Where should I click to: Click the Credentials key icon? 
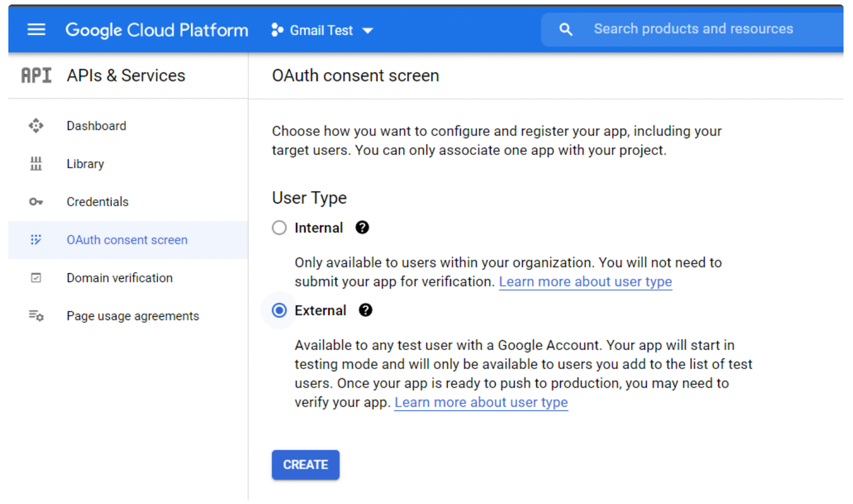pos(36,202)
